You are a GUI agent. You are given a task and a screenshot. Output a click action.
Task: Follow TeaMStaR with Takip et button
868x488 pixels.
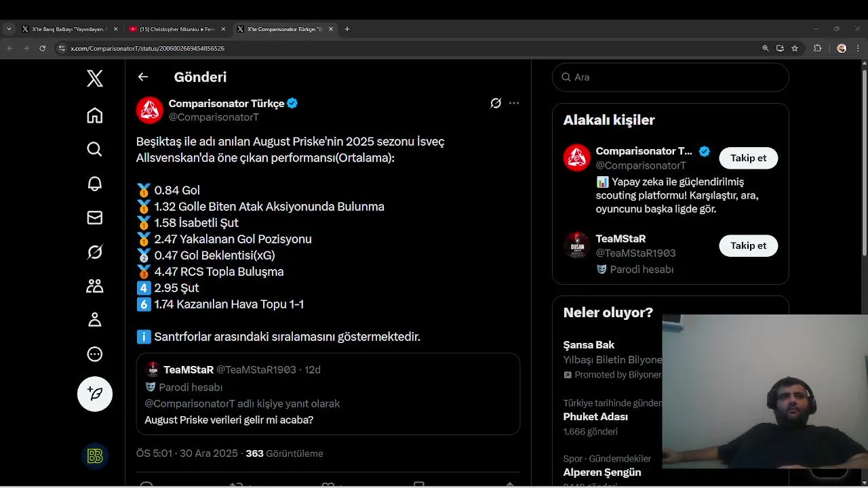(x=748, y=245)
